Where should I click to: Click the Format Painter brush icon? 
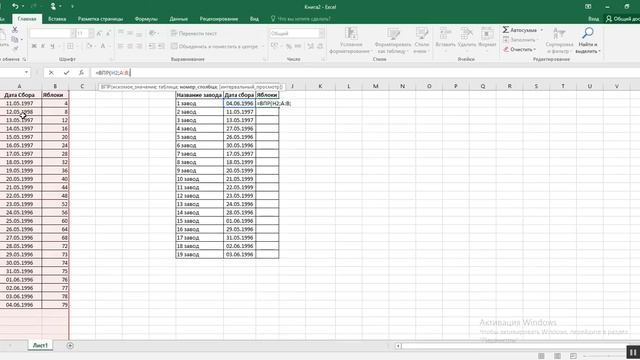tap(15, 49)
